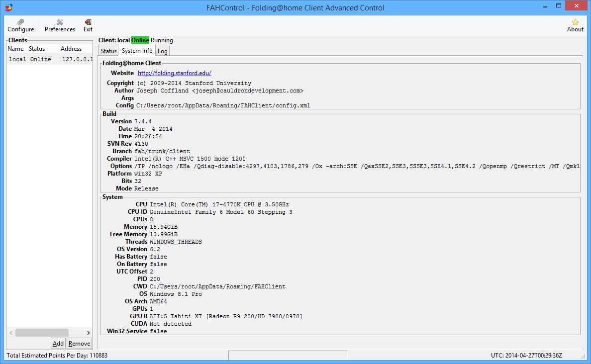
Task: Click the Add client button
Action: [58, 343]
